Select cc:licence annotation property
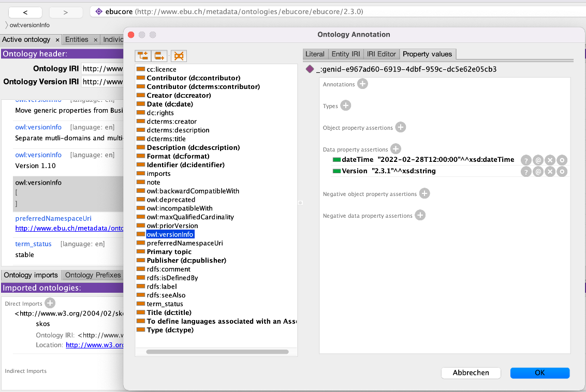Viewport: 586px width, 392px height. (162, 69)
